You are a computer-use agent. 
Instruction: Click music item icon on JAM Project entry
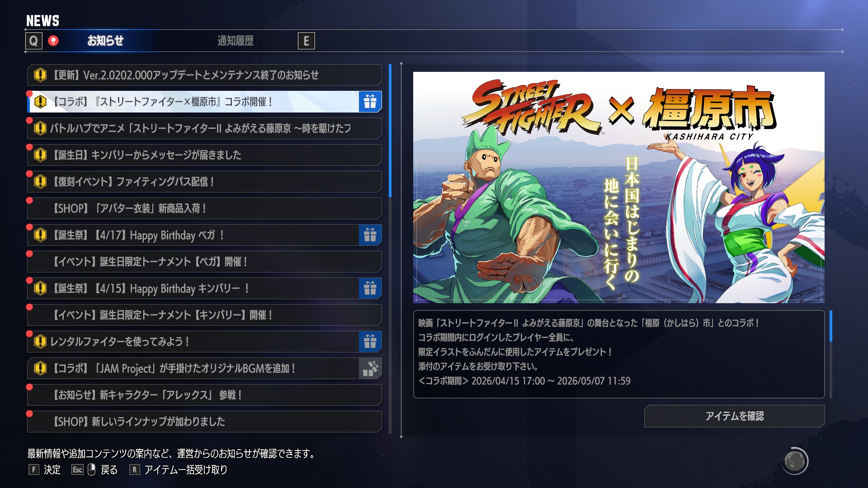pos(370,368)
